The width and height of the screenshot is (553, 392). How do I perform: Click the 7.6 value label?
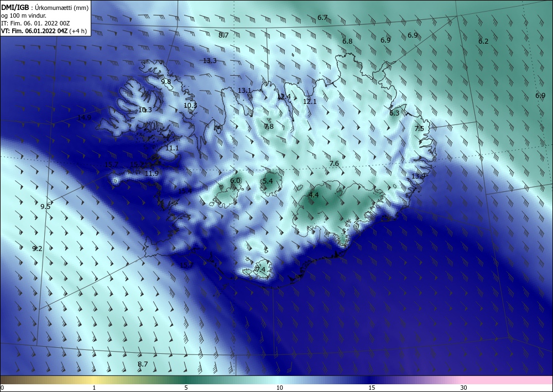coord(333,163)
